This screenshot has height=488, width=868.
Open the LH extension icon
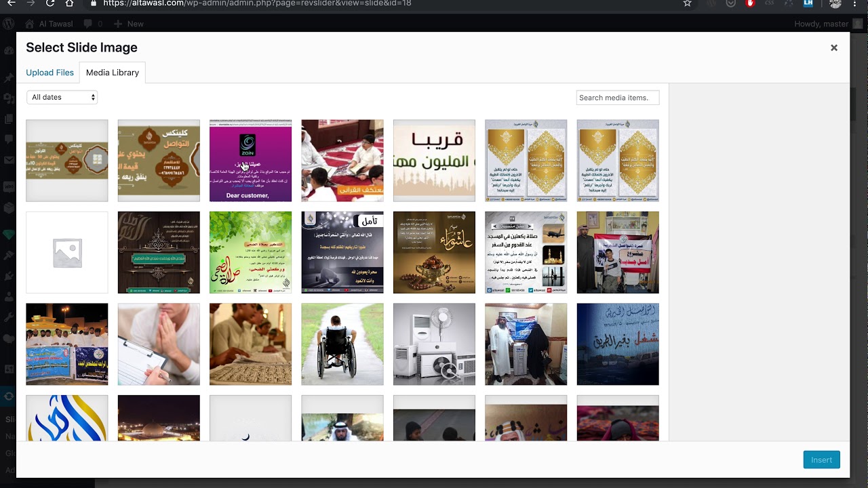808,3
